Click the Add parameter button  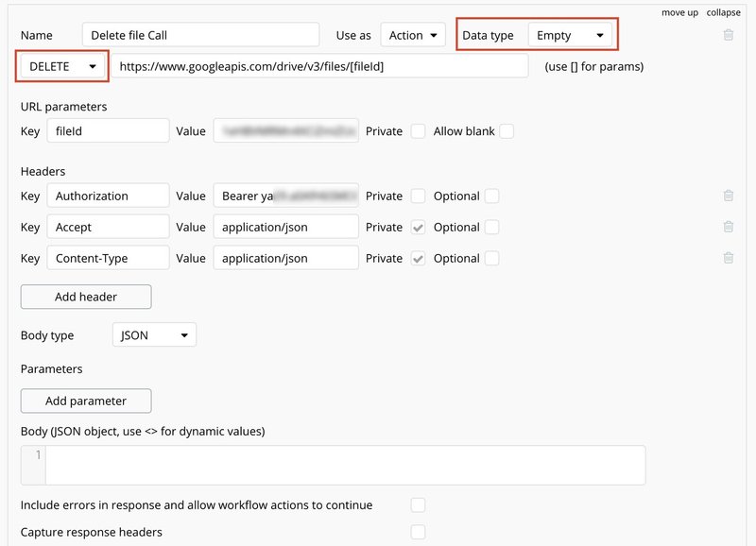86,401
